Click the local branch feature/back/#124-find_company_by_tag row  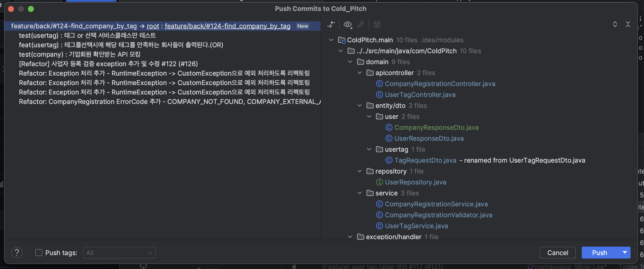pyautogui.click(x=74, y=26)
